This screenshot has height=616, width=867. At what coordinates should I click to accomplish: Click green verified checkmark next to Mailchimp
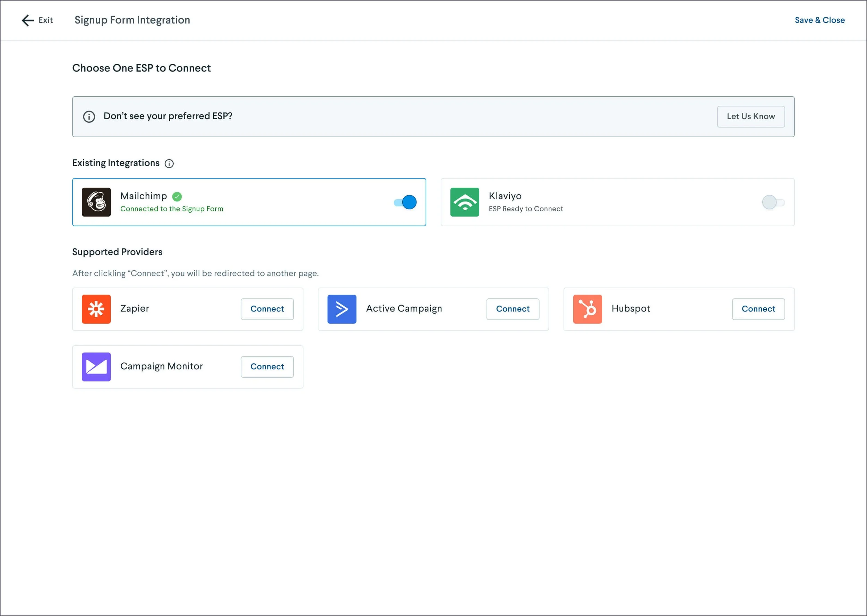click(x=177, y=196)
